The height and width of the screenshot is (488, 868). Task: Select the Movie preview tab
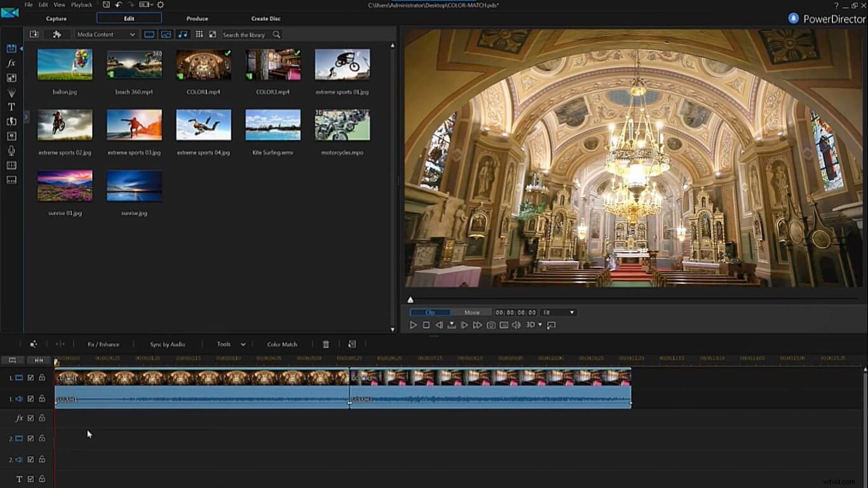[x=473, y=312]
